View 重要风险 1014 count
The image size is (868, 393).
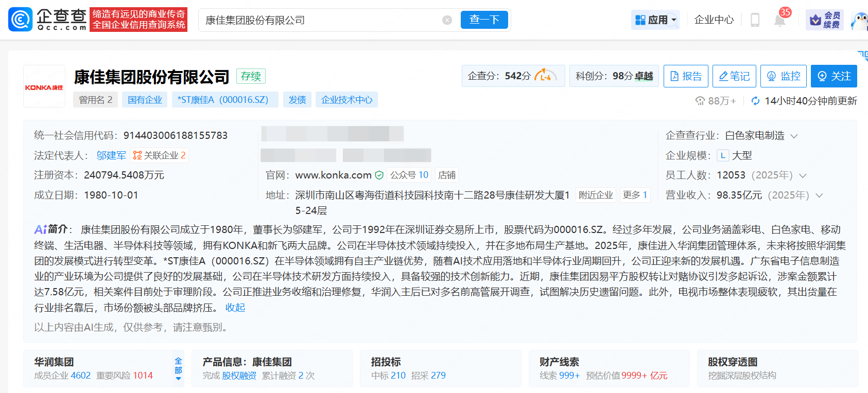point(125,376)
